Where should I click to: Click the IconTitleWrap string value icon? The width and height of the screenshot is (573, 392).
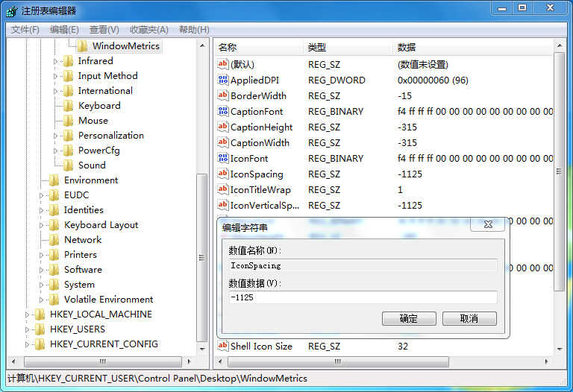pos(223,189)
